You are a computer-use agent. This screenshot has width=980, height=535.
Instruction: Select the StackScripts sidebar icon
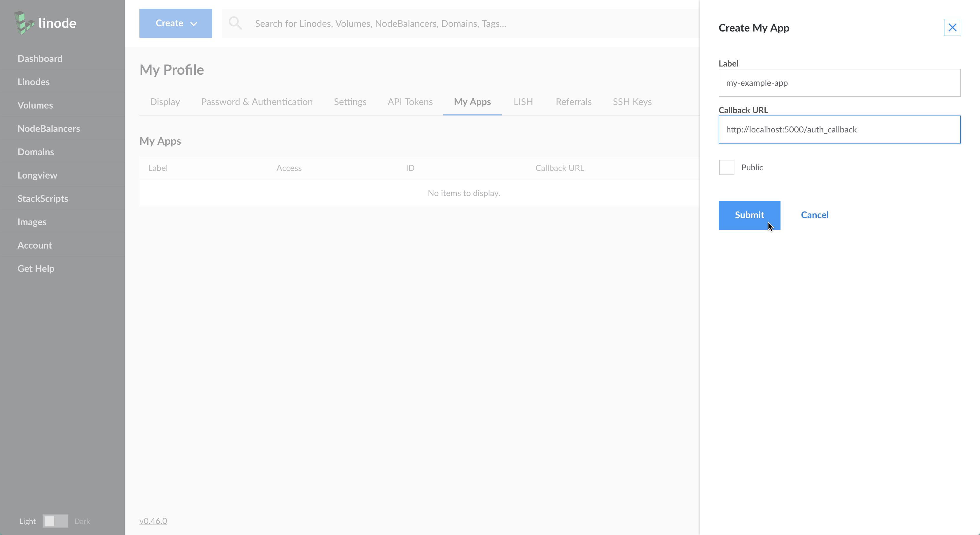[x=43, y=198]
